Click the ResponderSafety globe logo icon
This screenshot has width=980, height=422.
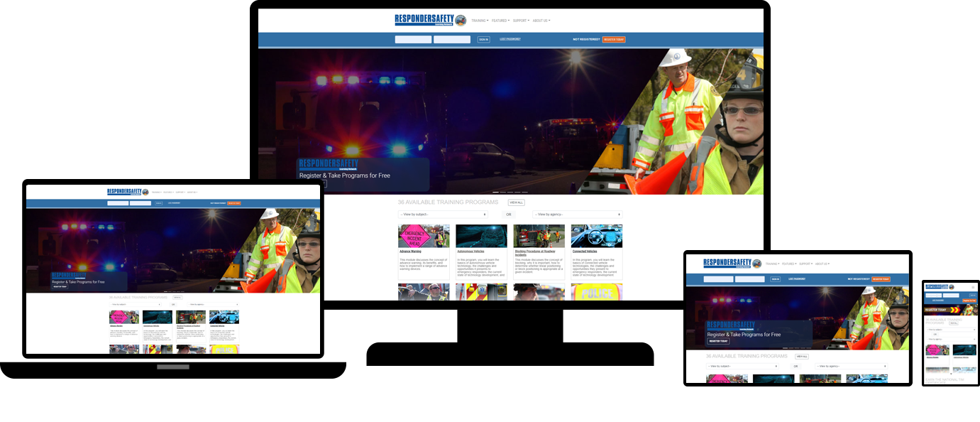tap(460, 21)
